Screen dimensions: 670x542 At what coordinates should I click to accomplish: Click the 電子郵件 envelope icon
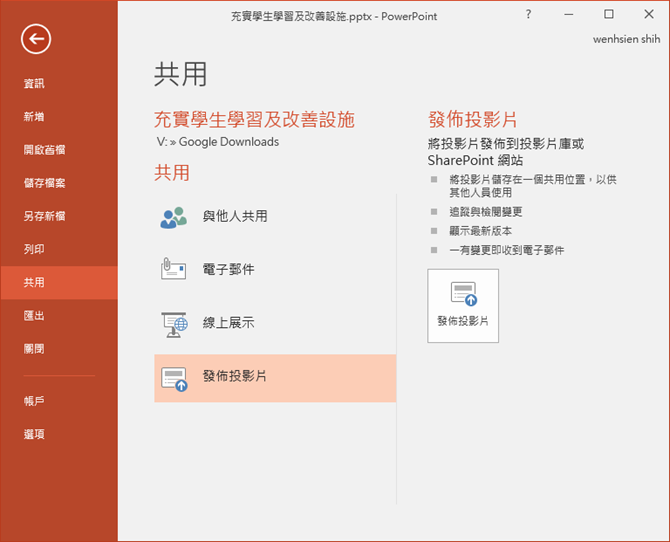pyautogui.click(x=173, y=269)
